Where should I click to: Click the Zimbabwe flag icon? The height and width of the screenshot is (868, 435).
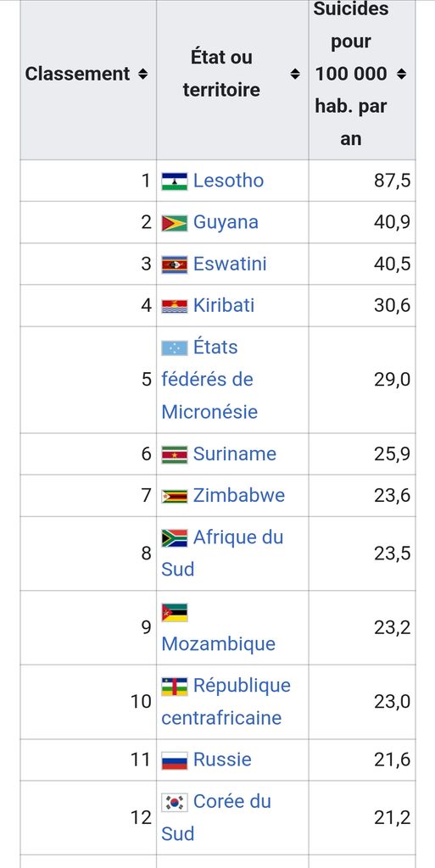coord(175,496)
